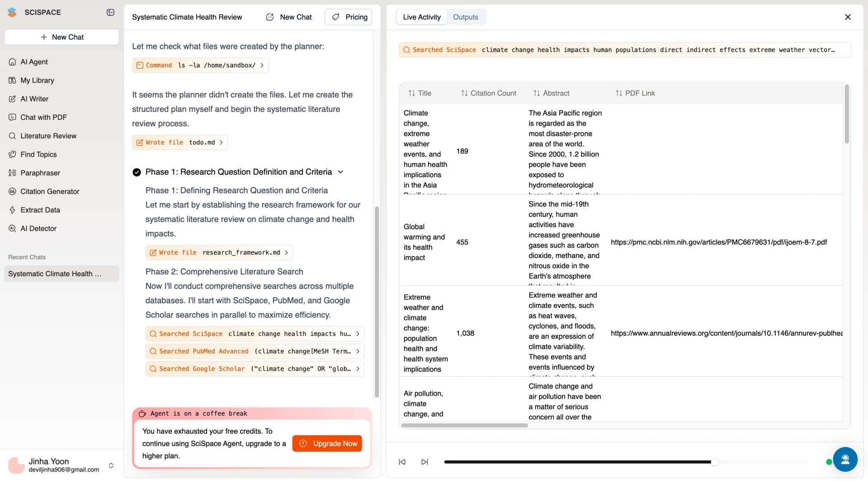Click the New Chat header icon
The image size is (868, 482).
click(270, 17)
